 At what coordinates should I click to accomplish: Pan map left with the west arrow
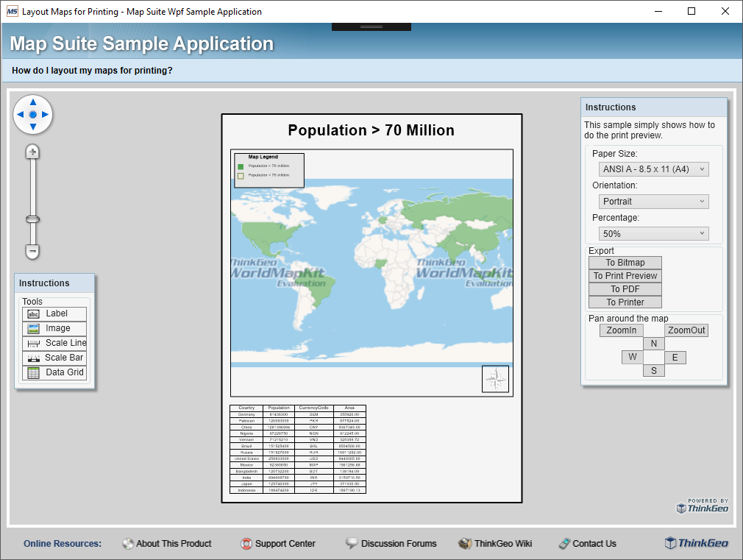click(x=21, y=114)
